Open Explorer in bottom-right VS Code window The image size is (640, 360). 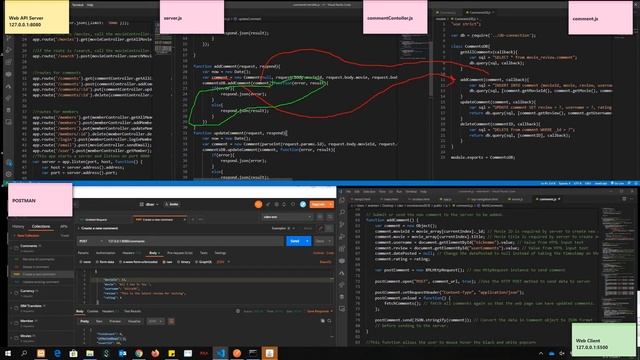click(342, 200)
